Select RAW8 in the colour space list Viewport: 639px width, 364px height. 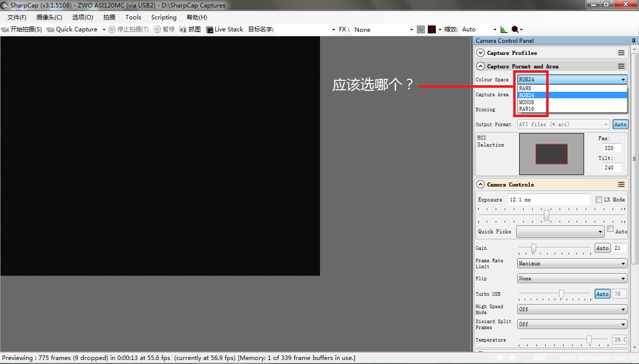tap(572, 88)
